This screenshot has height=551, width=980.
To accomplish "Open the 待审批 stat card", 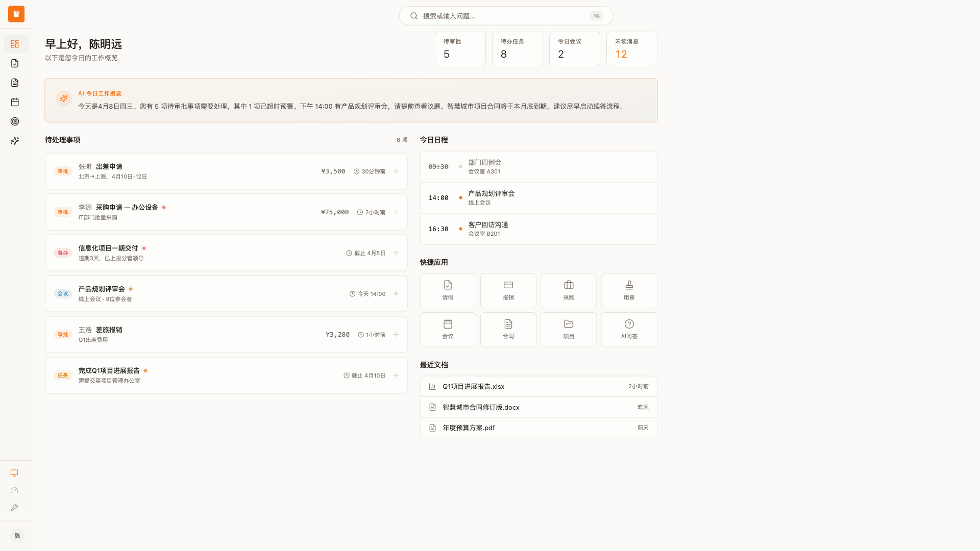I will coord(460,48).
